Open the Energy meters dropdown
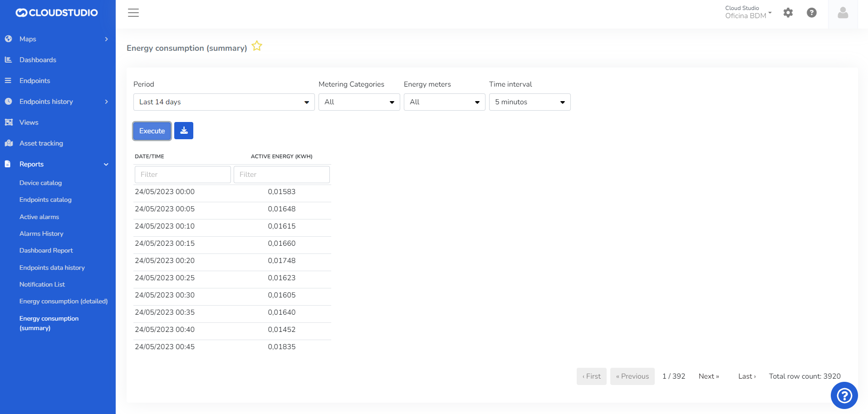This screenshot has height=414, width=868. [x=444, y=102]
